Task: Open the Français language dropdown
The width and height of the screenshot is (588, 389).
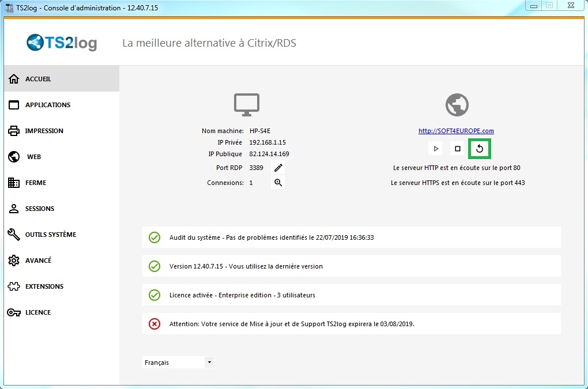Action: (x=178, y=362)
